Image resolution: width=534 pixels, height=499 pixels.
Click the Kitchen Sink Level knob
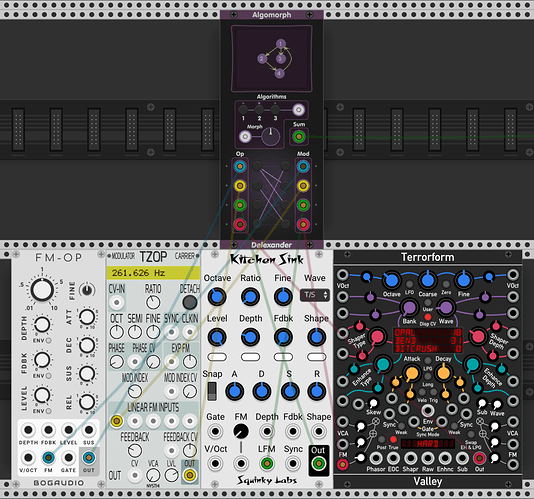217,337
